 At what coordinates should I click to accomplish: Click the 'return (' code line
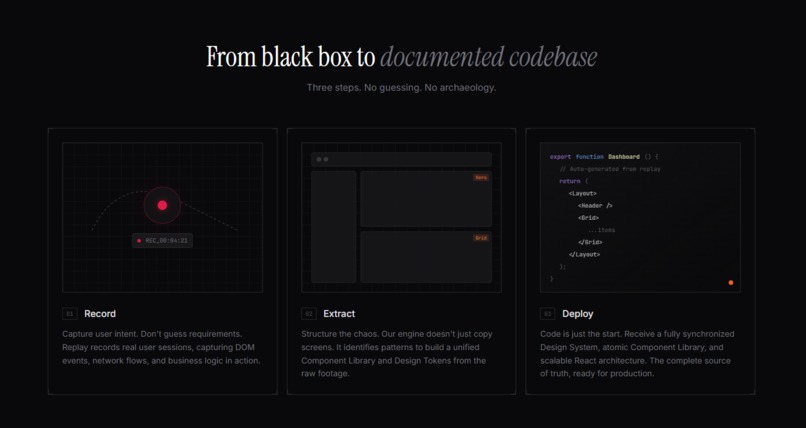tap(574, 181)
